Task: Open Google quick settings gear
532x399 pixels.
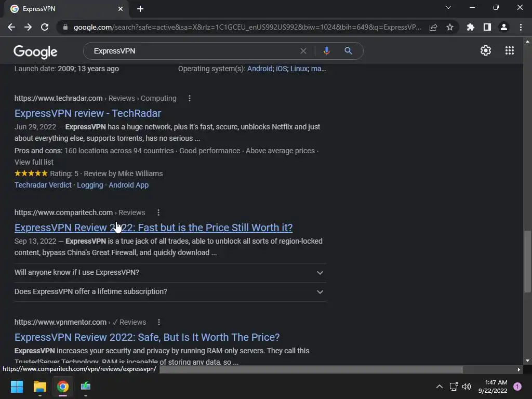Action: tap(486, 50)
